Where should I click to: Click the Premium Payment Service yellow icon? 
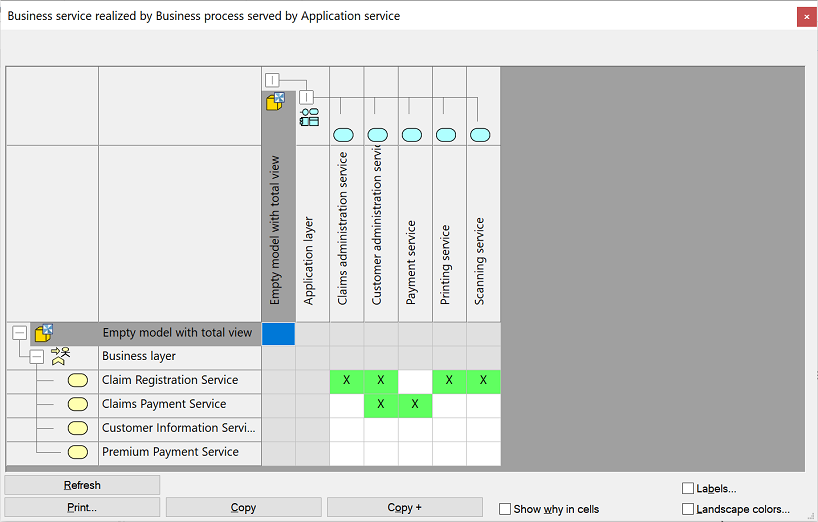point(78,452)
